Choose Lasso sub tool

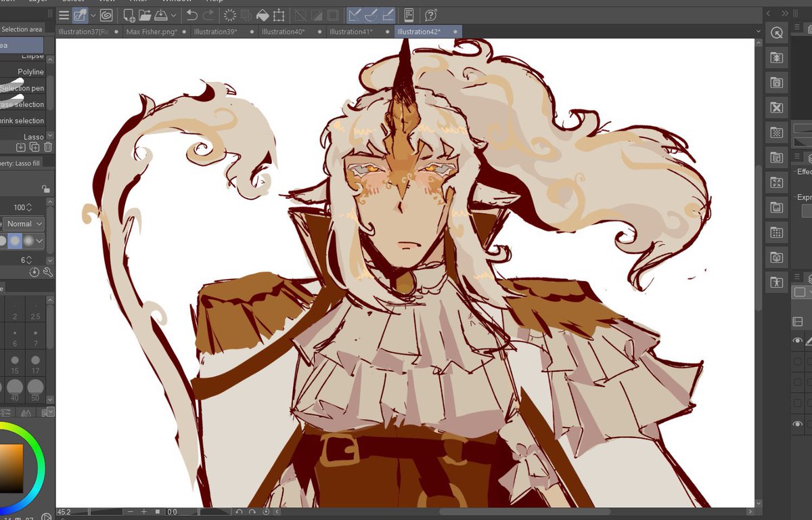click(x=23, y=137)
